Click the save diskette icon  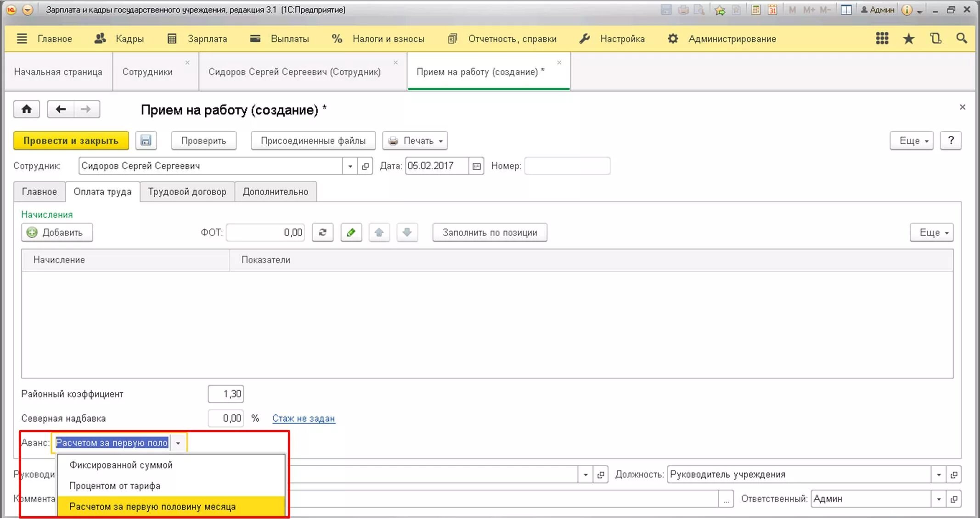[x=146, y=140]
